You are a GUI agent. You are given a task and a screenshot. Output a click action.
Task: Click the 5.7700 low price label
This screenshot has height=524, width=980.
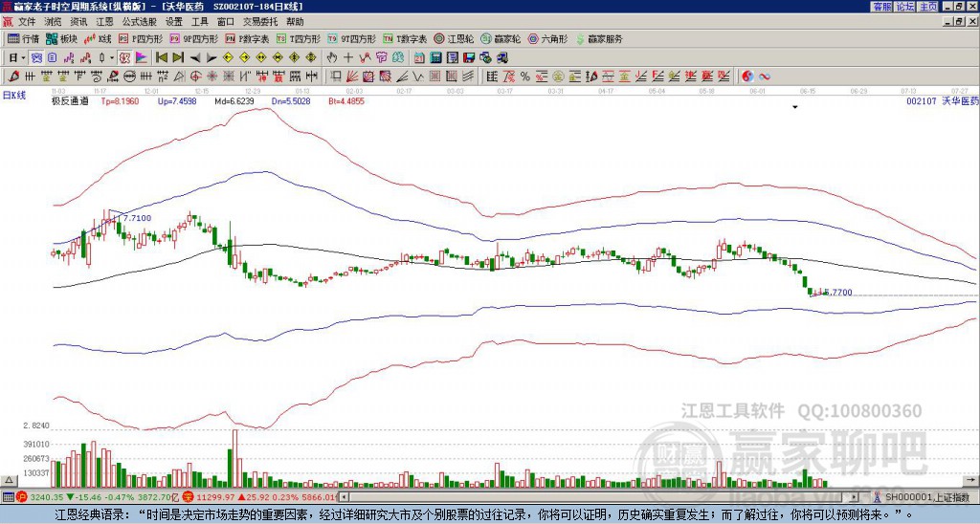tap(838, 293)
